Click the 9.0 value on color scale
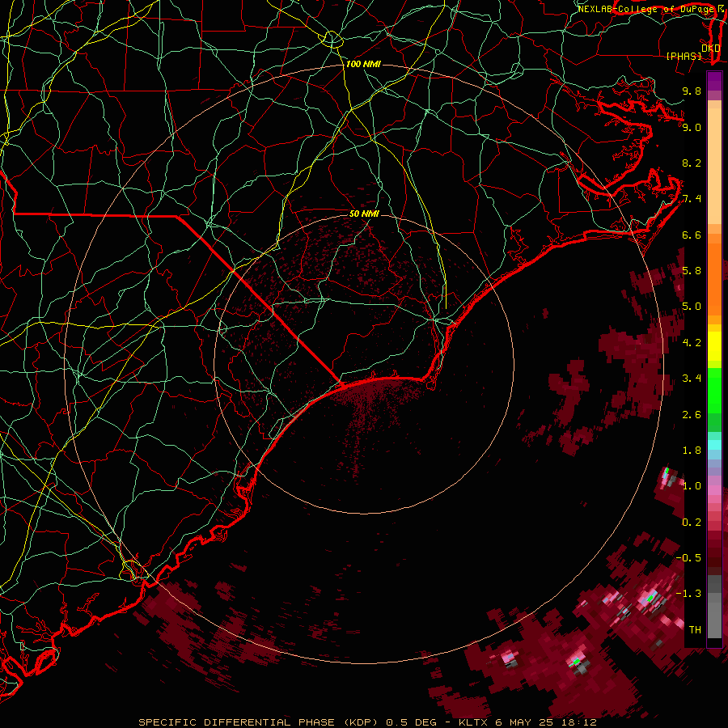 point(692,127)
